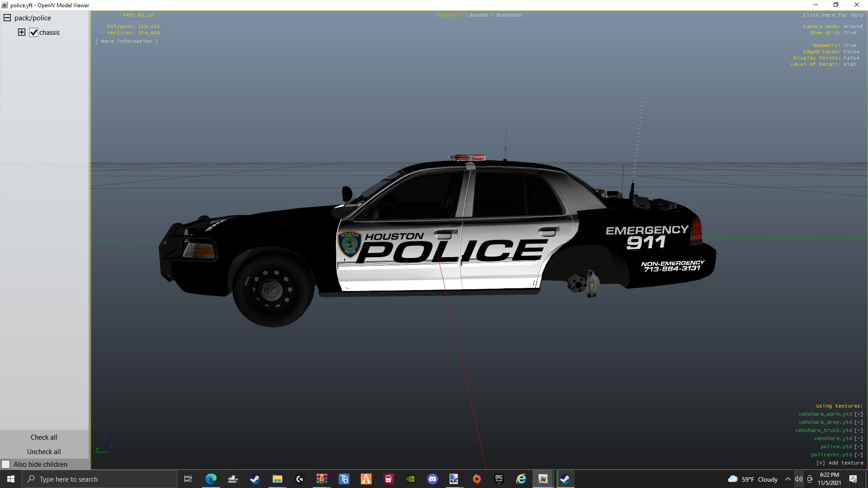Open the Click here for help link

click(x=833, y=15)
